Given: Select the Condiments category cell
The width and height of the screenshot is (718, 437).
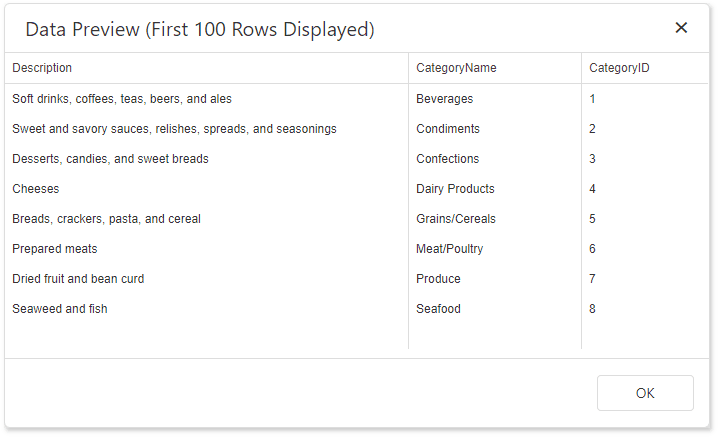Looking at the screenshot, I should 448,129.
